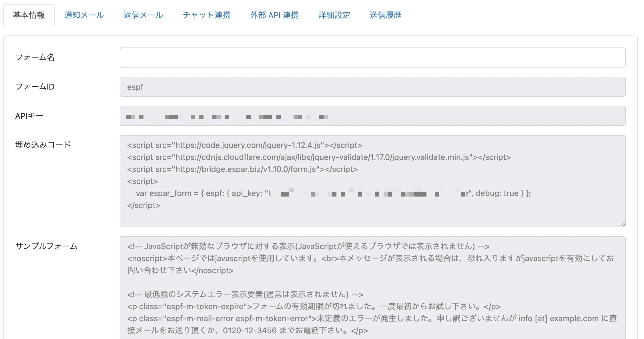Image resolution: width=644 pixels, height=339 pixels.
Task: Switch to the 基本情報 tab
Action: (x=29, y=15)
